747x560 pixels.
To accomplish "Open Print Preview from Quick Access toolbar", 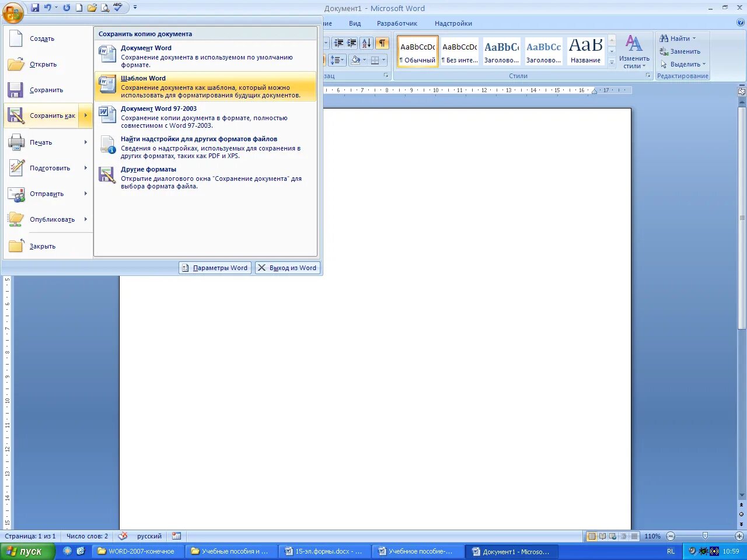I will (105, 8).
